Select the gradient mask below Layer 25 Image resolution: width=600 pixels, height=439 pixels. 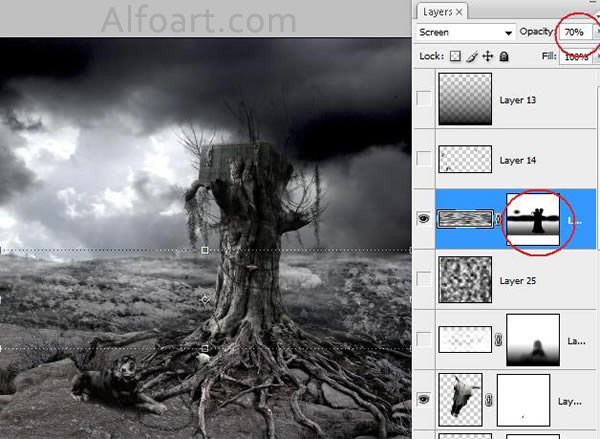pyautogui.click(x=533, y=340)
